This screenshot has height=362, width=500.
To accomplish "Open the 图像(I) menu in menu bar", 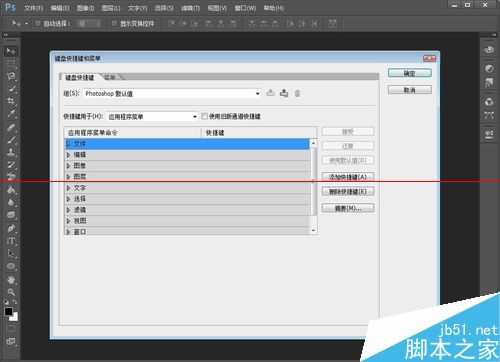I will click(85, 8).
